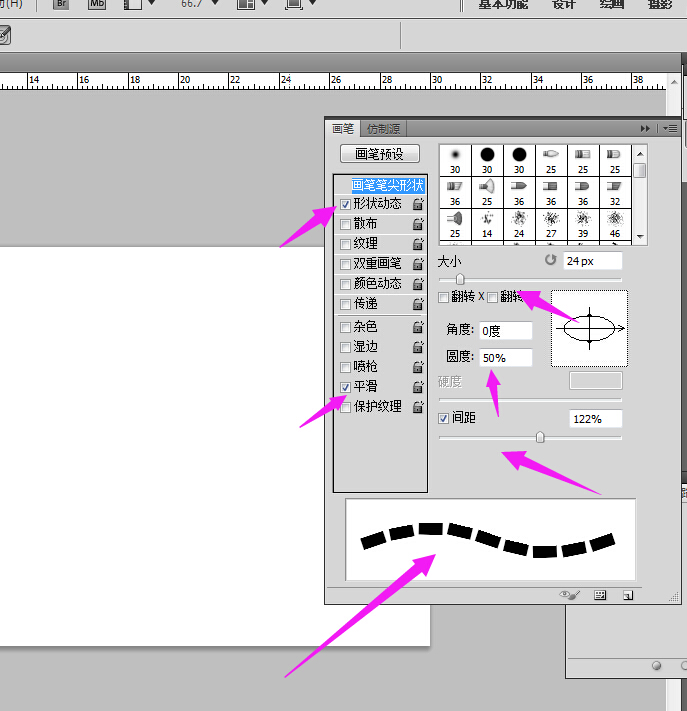
Task: Open the screen mode dropdown arrow
Action: click(312, 3)
